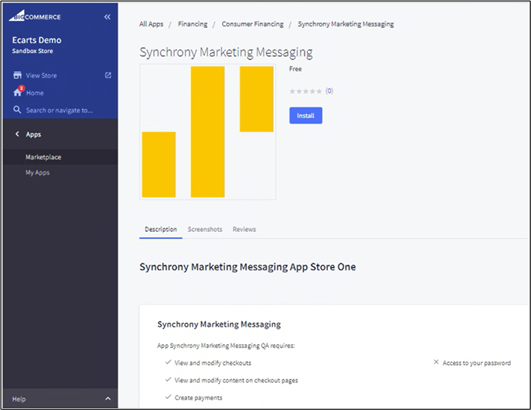Image resolution: width=531 pixels, height=410 pixels.
Task: Click the Home icon with notification badge
Action: point(18,91)
